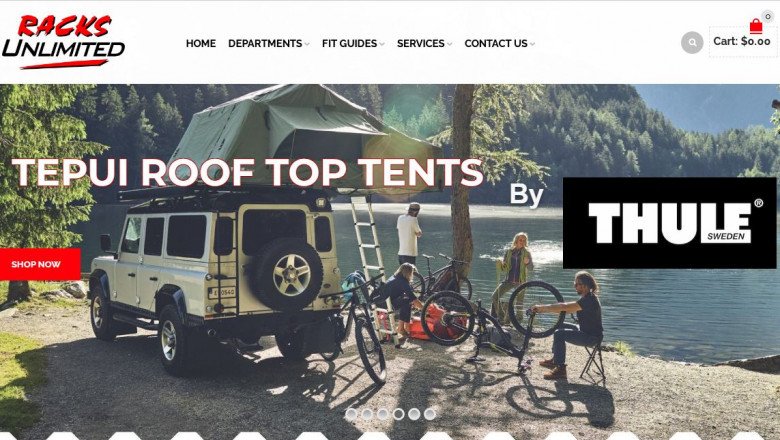Click the red shopping bag icon

(756, 26)
